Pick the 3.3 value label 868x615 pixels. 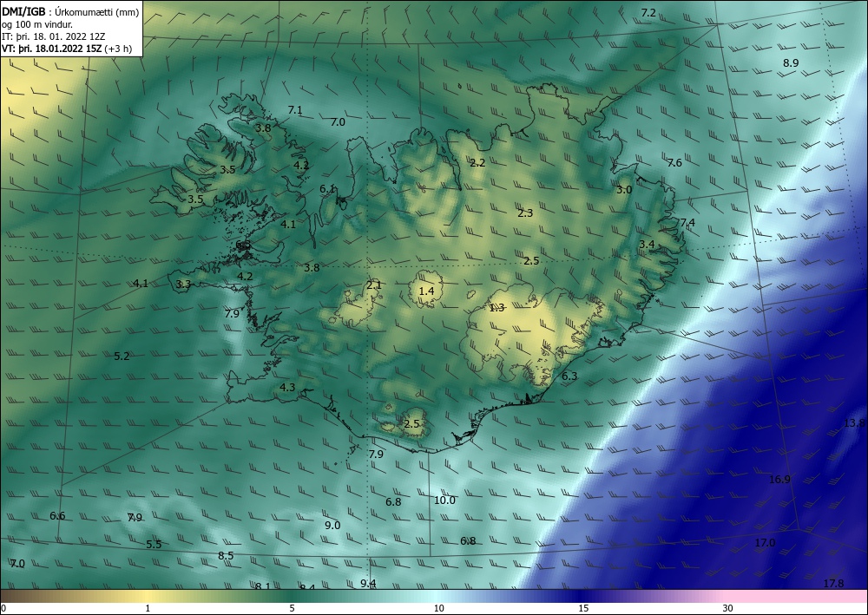[183, 285]
